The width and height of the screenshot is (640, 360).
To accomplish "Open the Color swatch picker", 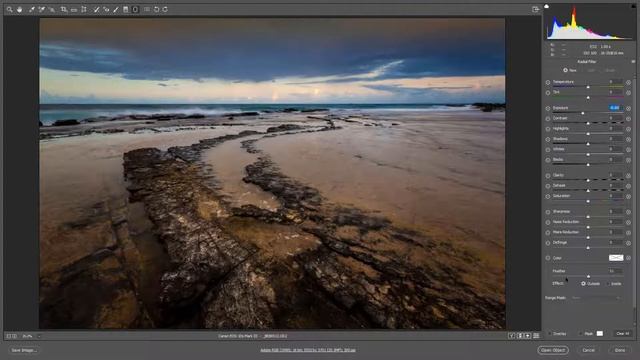I will click(616, 258).
